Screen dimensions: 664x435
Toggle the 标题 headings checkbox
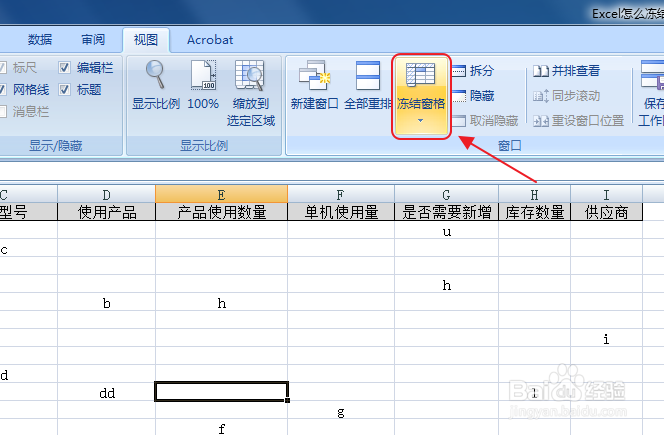point(64,89)
